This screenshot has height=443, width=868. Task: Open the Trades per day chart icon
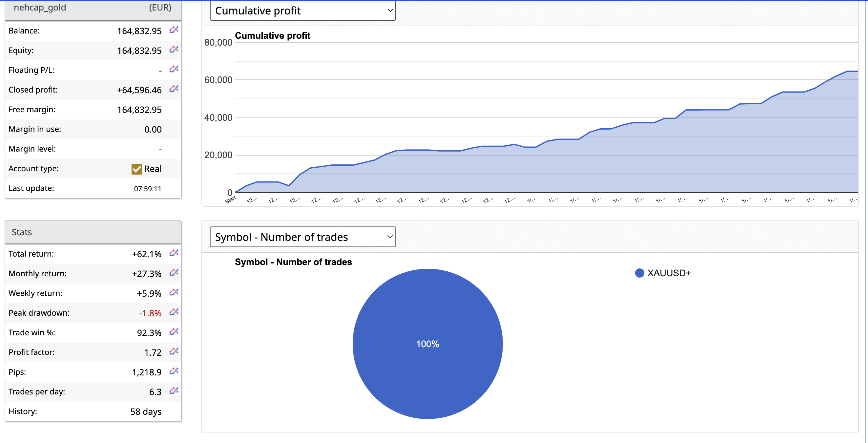coord(174,391)
